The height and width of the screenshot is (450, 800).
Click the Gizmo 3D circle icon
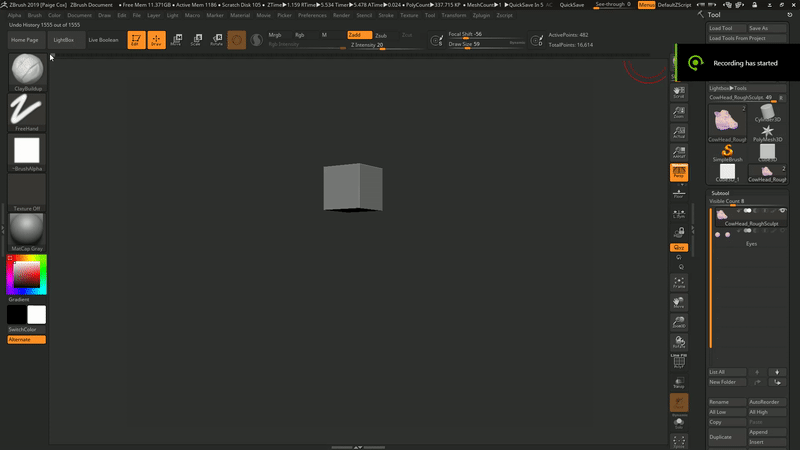237,40
